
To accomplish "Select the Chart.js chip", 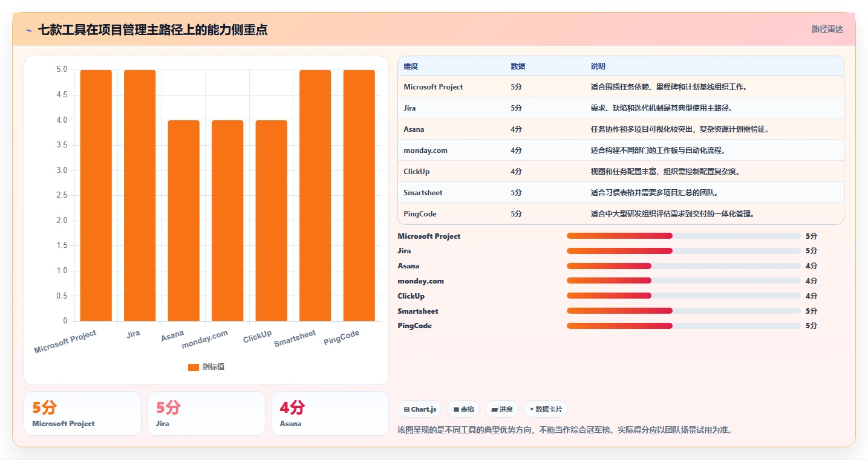I will coord(420,409).
